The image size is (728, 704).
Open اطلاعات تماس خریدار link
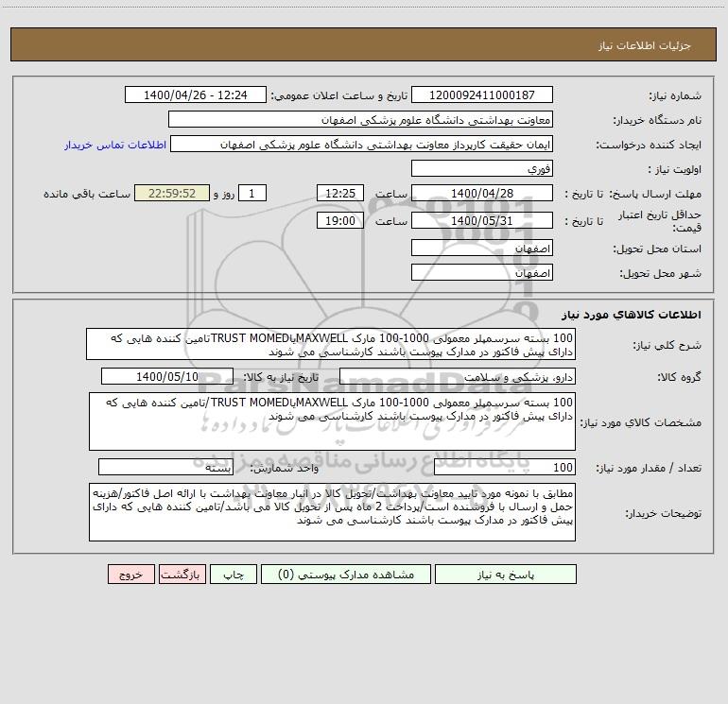tap(115, 145)
